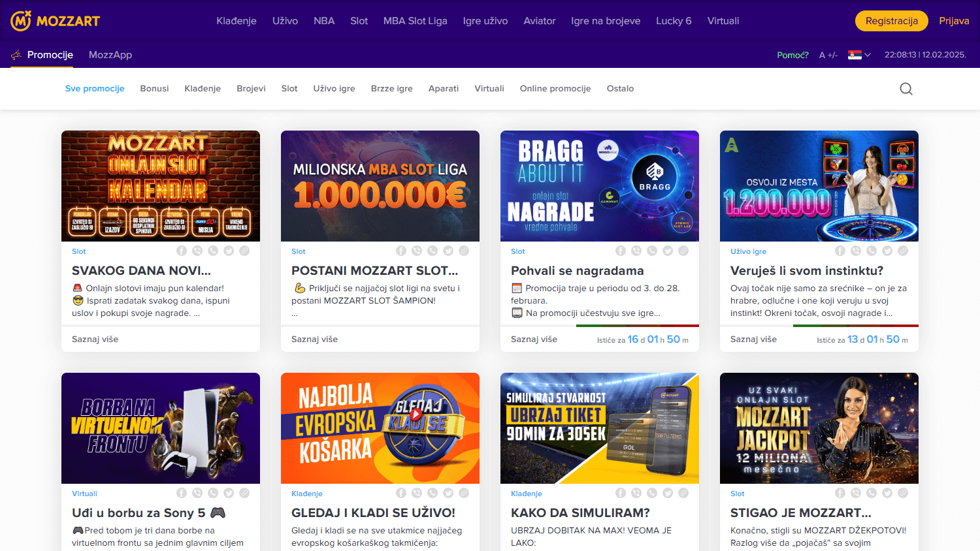This screenshot has width=980, height=551.
Task: Share Veruješ li svom instinktu via Viber
Action: 856,251
